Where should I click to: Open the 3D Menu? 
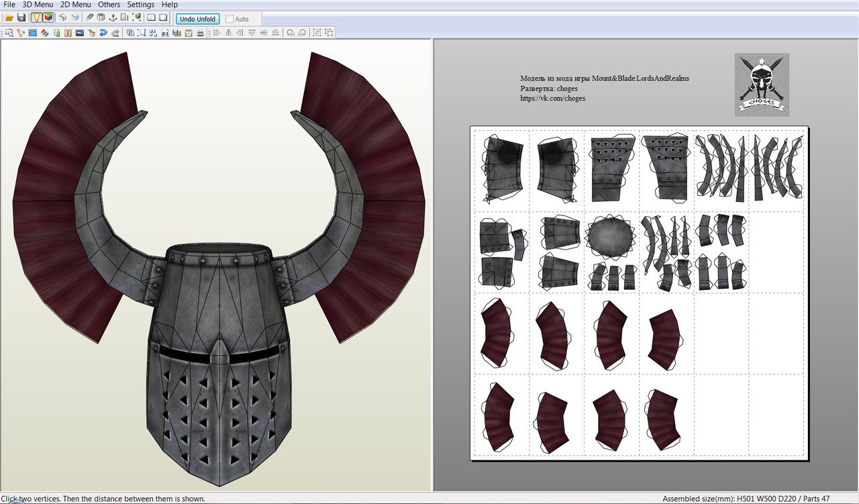click(x=38, y=5)
